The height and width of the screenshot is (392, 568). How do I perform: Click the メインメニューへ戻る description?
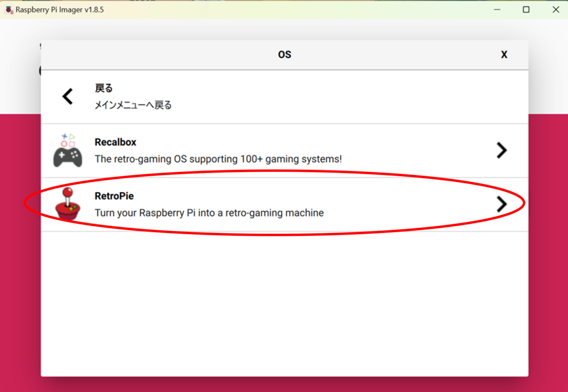tap(133, 105)
